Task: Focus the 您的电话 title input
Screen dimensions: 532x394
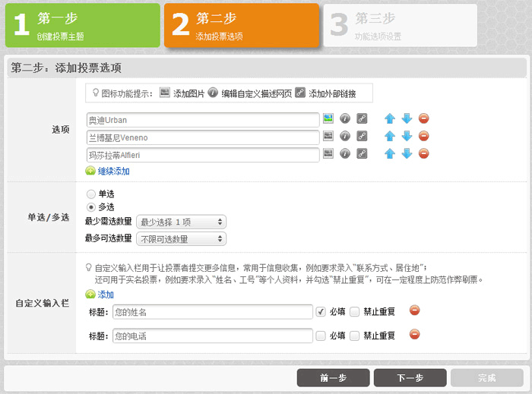Action: coord(213,336)
